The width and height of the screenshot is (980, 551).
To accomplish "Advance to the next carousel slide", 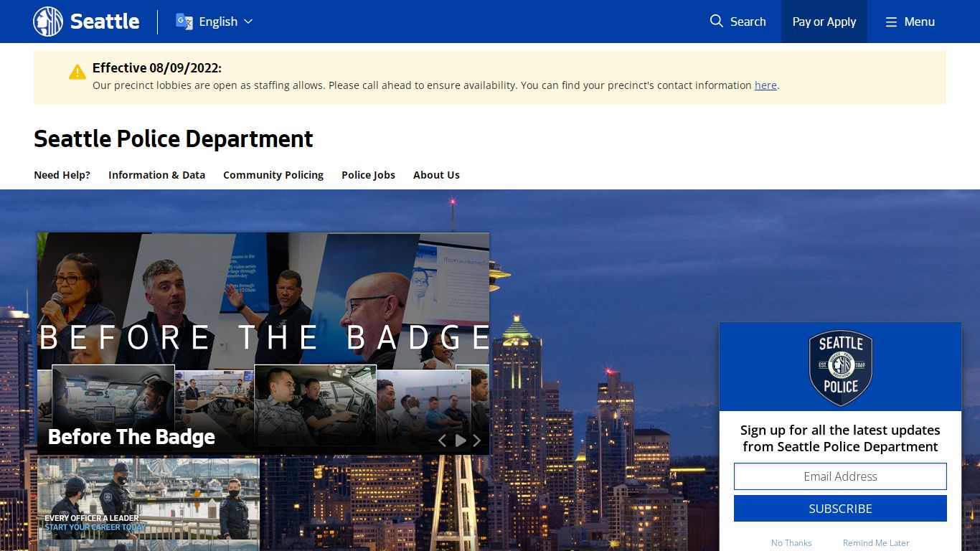I will pyautogui.click(x=476, y=441).
